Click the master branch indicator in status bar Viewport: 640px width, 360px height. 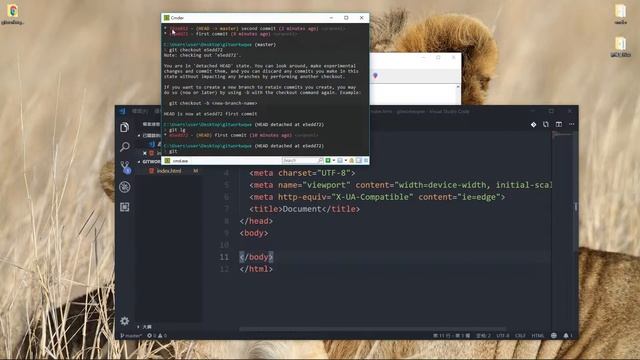[x=131, y=336]
